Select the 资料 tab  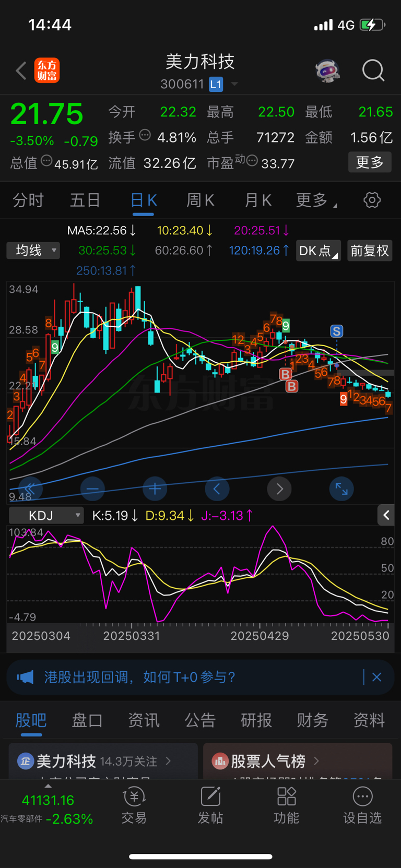[369, 720]
